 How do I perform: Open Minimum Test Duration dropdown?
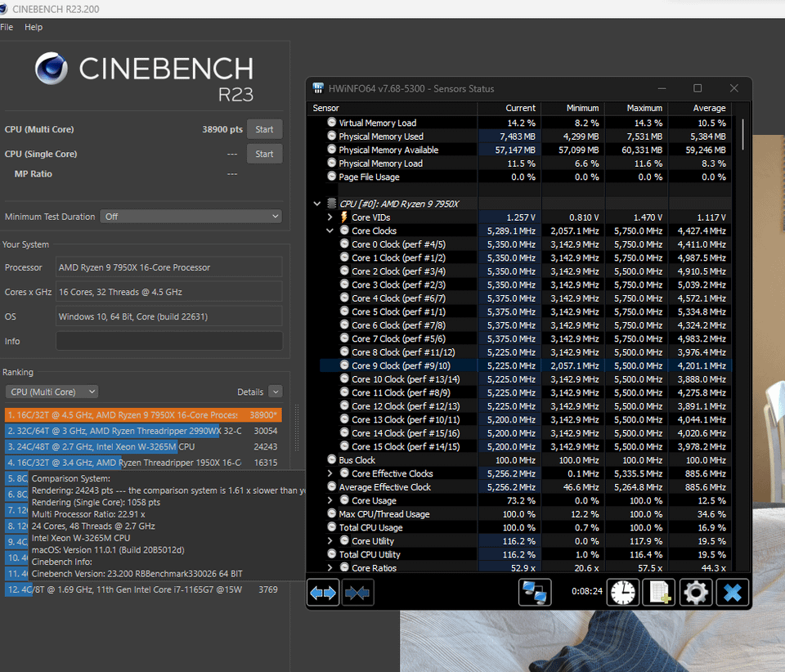191,217
